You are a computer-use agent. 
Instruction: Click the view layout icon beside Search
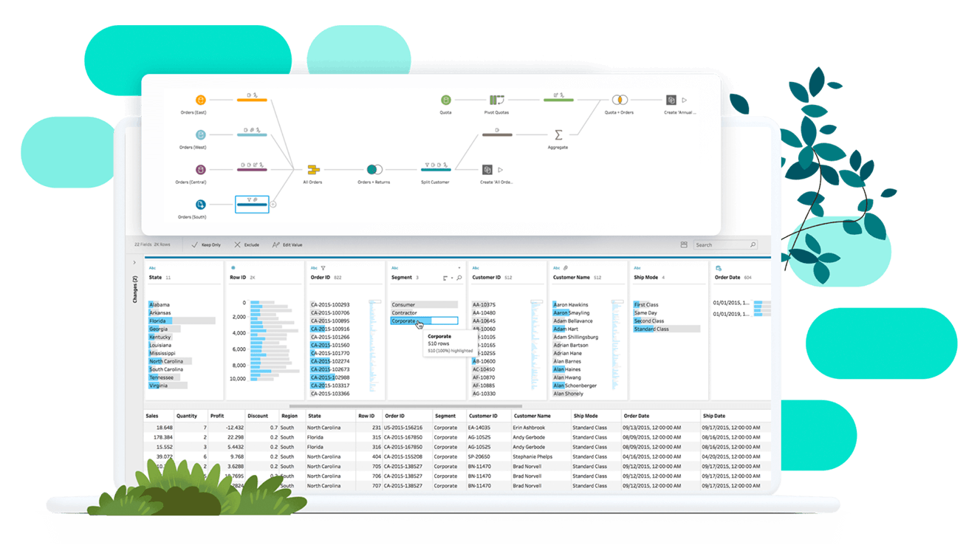(x=685, y=244)
